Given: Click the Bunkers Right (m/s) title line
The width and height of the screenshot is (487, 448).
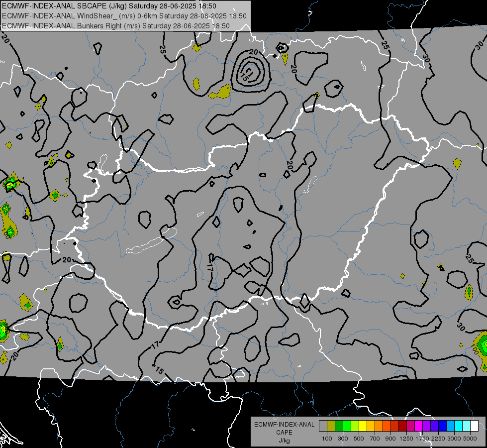Looking at the screenshot, I should coord(116,26).
